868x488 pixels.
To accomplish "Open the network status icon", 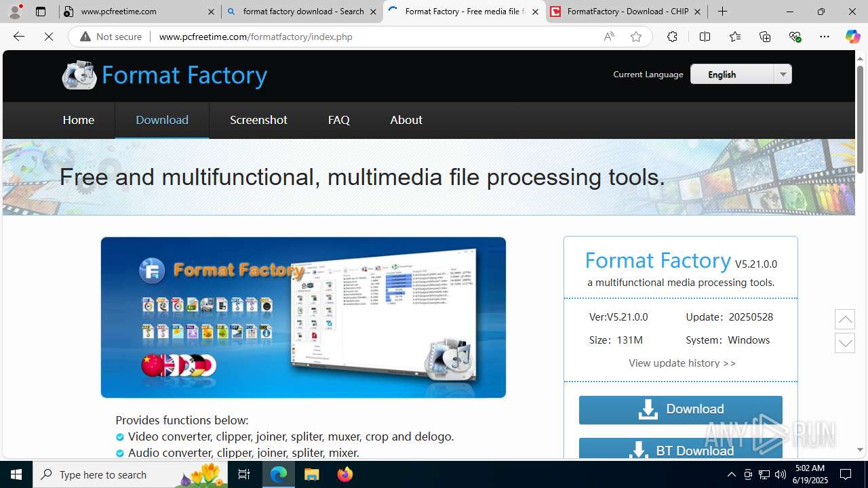I will (x=764, y=474).
